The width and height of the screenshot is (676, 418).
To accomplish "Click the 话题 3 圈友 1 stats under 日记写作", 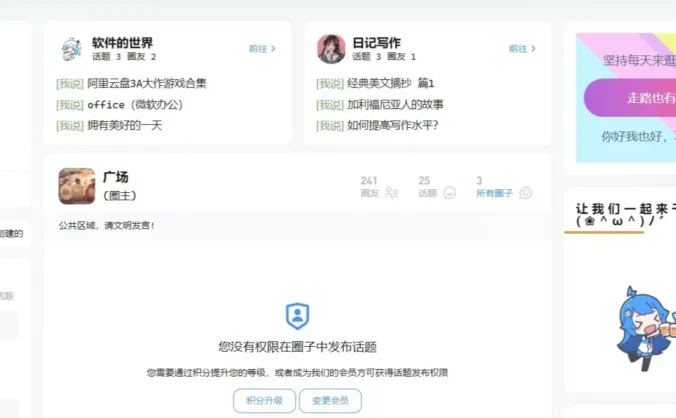I will coord(384,56).
